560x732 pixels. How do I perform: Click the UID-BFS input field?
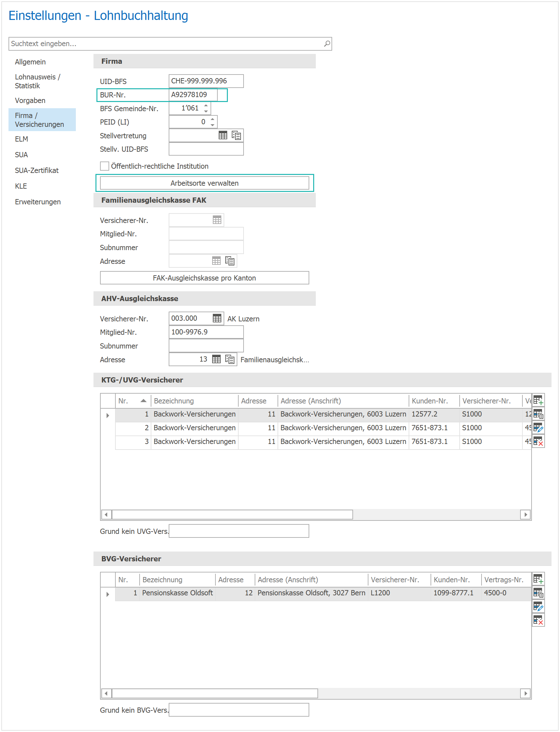[x=206, y=81]
